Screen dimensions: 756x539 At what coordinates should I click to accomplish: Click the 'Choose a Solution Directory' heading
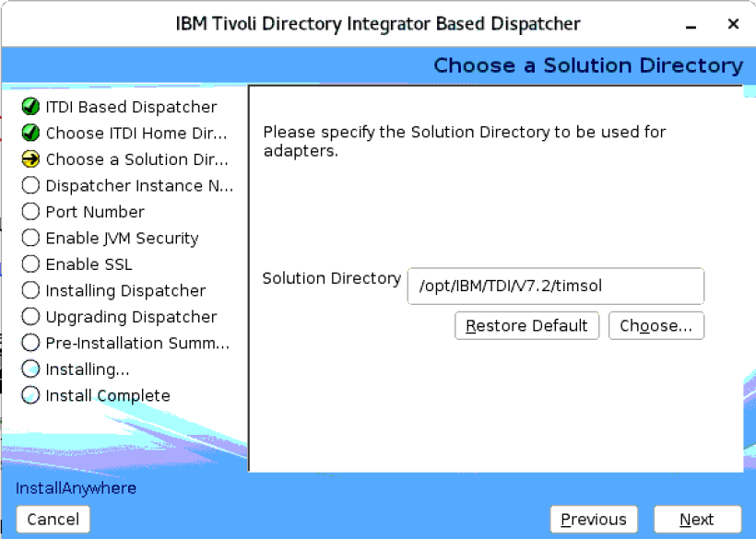pos(588,65)
